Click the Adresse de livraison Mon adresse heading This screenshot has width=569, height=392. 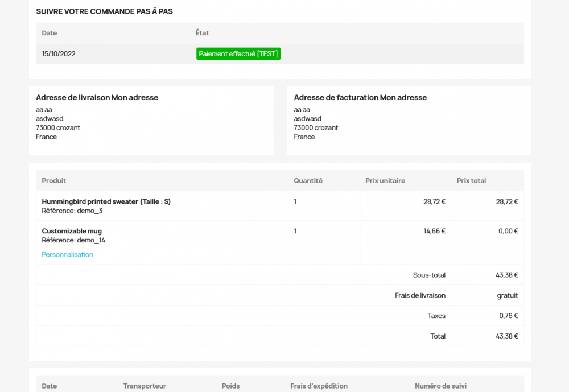tap(97, 97)
